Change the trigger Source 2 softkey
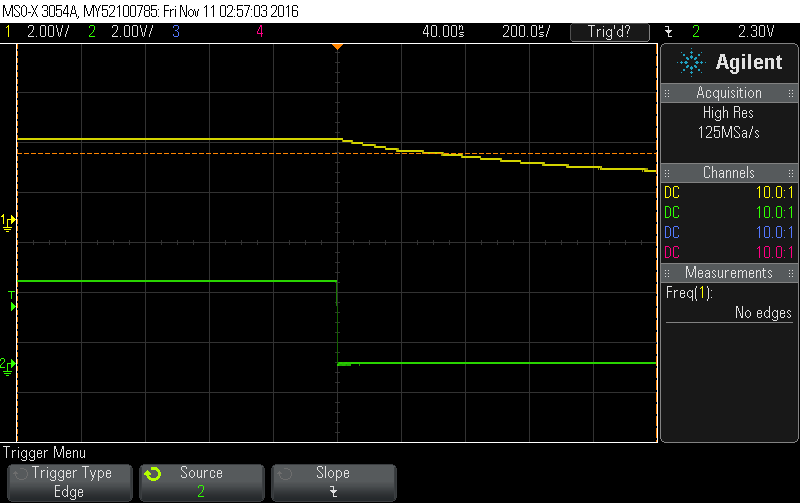Screen dimensions: 800x503 coord(202,482)
